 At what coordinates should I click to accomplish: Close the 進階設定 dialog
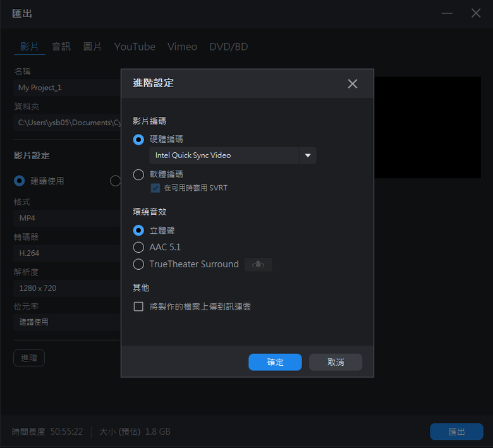[353, 83]
